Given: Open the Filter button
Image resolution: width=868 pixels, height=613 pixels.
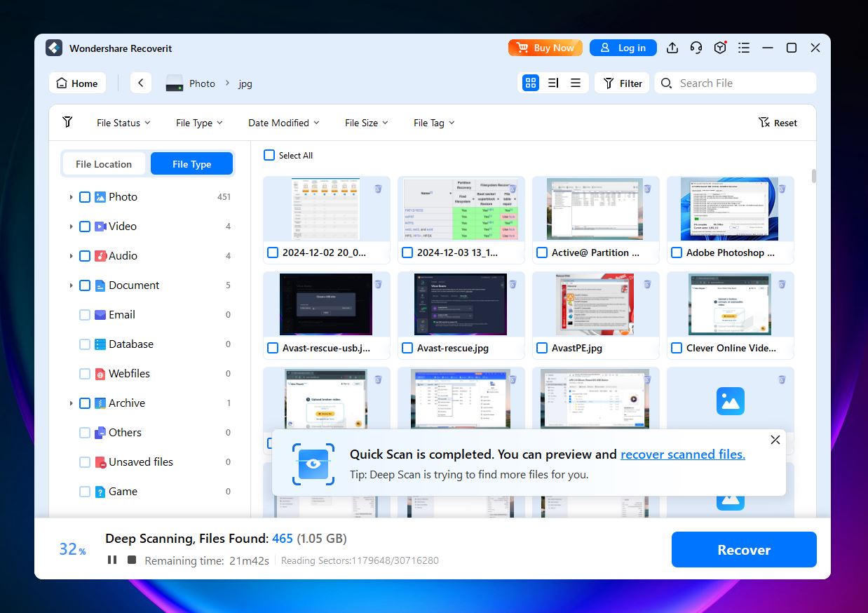Looking at the screenshot, I should coord(623,83).
